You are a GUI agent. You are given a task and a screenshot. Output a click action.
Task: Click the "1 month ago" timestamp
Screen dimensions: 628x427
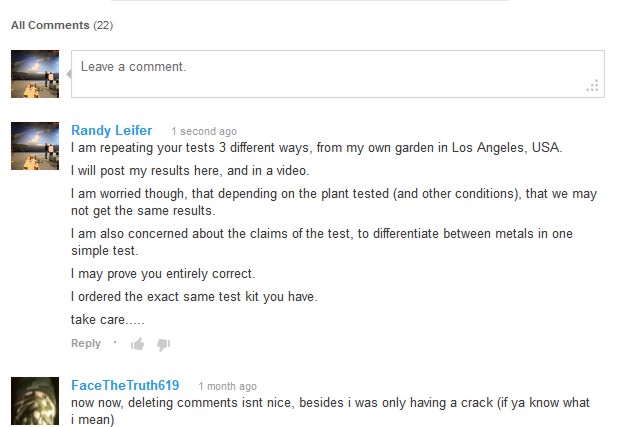tap(227, 387)
